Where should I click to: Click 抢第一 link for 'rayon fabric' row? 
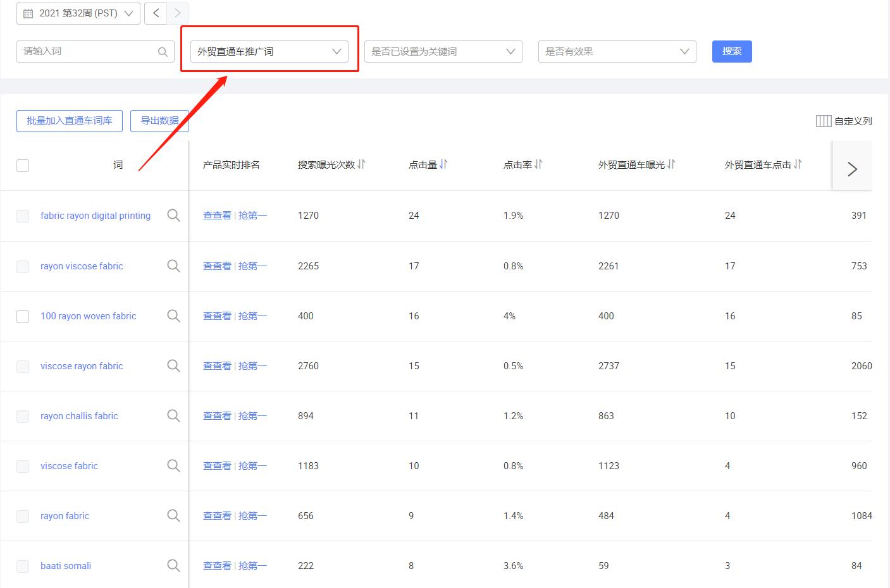coord(252,516)
